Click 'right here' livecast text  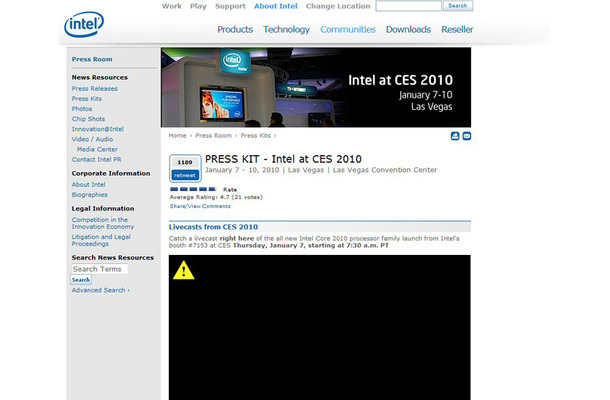tap(237, 238)
